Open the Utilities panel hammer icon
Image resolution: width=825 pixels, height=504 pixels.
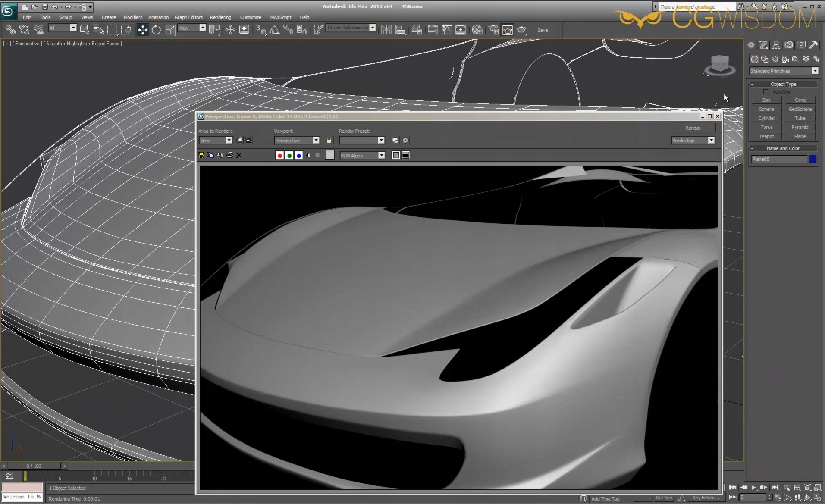click(x=814, y=45)
